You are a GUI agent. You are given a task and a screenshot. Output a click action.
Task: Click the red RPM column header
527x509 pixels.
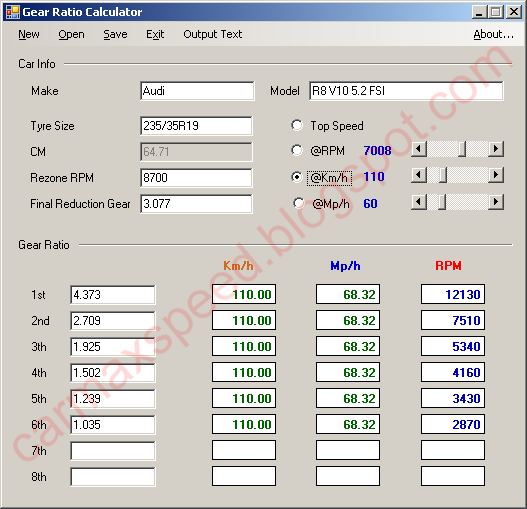[x=448, y=266]
